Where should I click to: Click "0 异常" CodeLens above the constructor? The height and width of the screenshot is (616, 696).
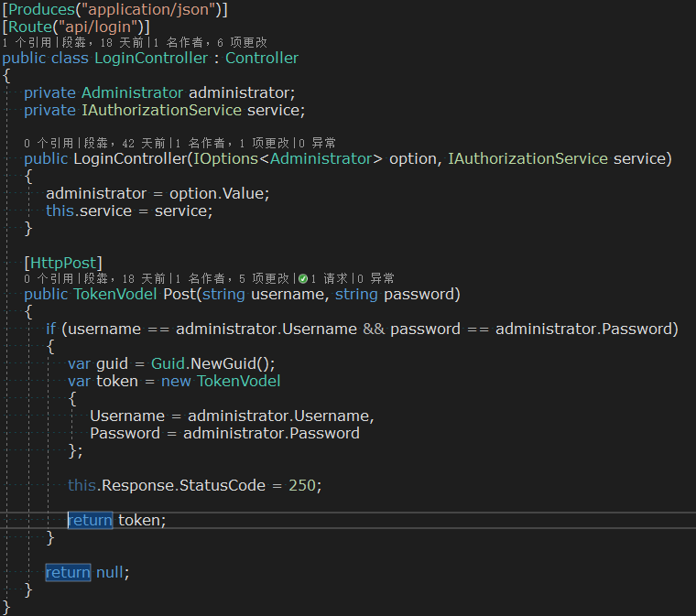[318, 144]
